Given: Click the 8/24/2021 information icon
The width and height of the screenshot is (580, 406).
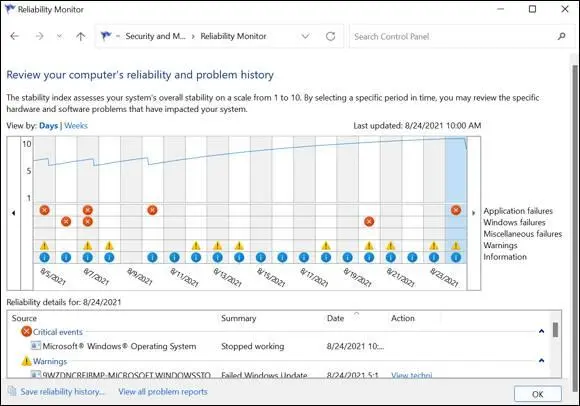Looking at the screenshot, I should pos(456,257).
